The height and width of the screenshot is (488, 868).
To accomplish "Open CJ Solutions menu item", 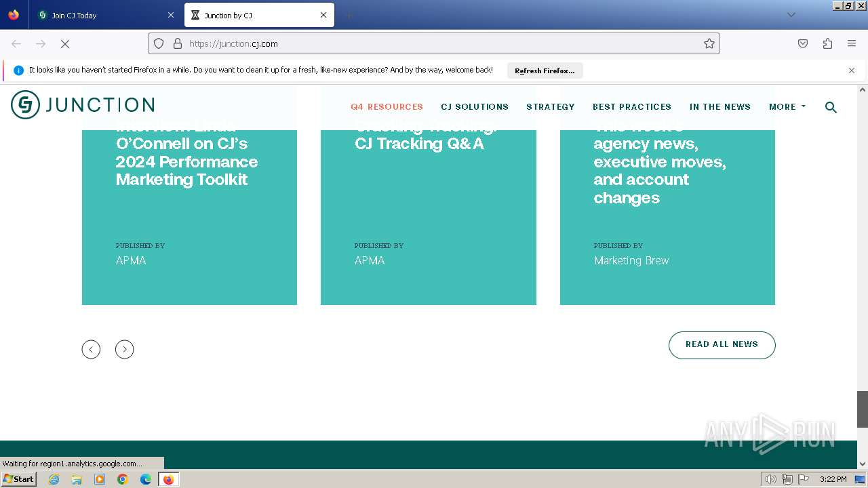I will (x=475, y=107).
